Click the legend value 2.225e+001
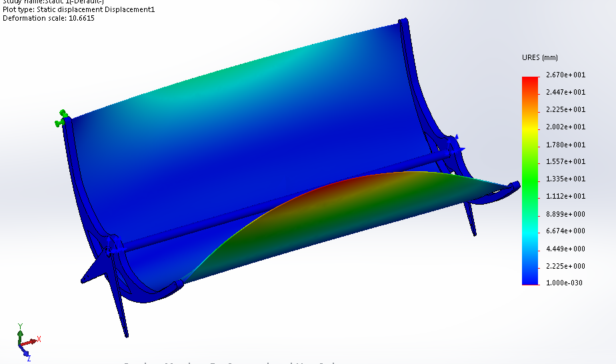Screen dimensions: 616x364 point(565,109)
